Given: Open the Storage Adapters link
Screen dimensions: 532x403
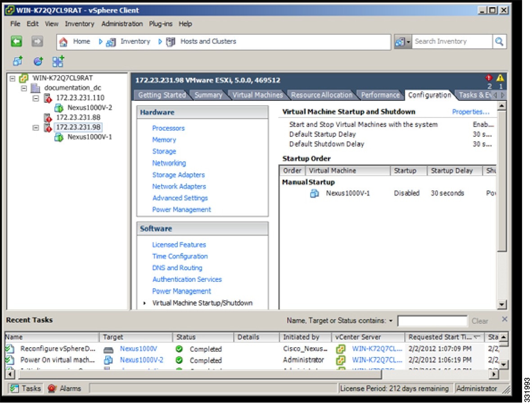Looking at the screenshot, I should (179, 175).
